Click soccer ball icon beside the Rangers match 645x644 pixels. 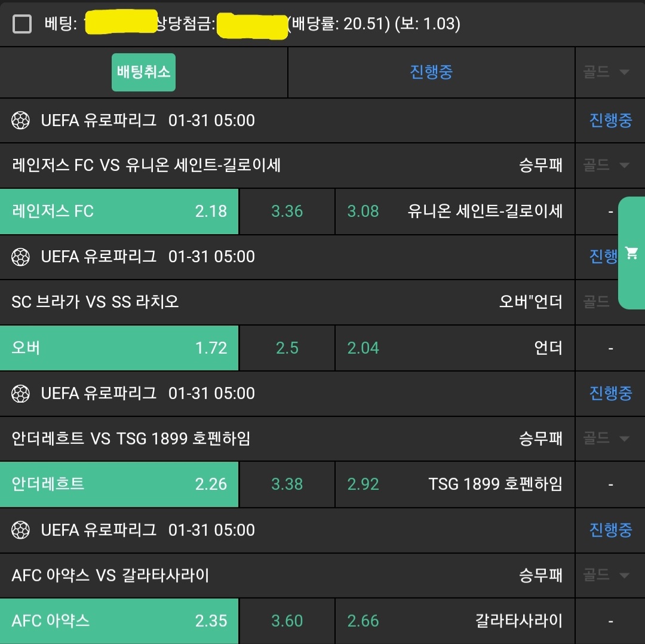[21, 121]
